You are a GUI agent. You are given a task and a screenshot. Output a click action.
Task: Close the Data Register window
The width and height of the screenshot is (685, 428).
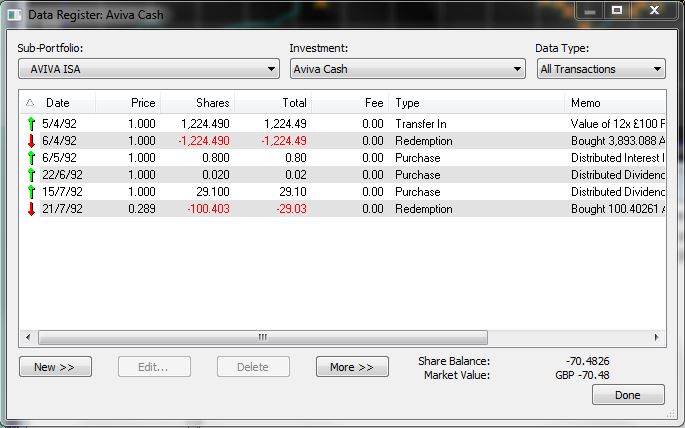pyautogui.click(x=654, y=10)
